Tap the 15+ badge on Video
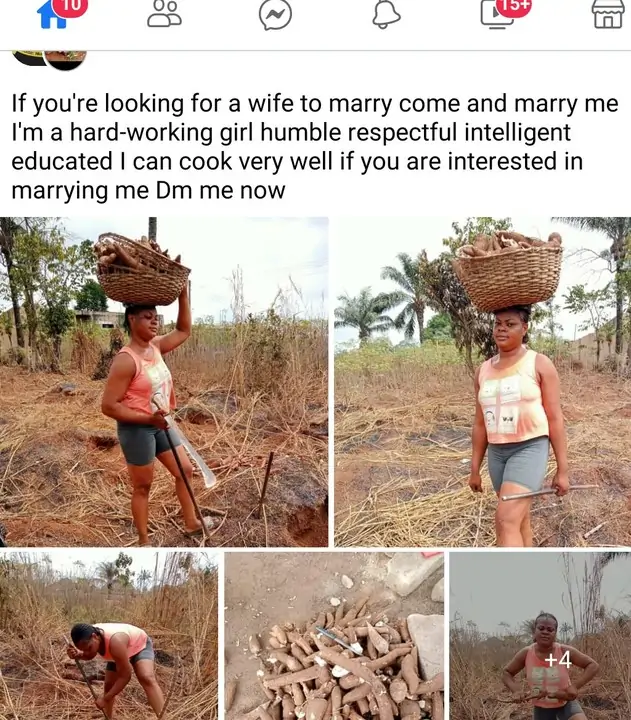The width and height of the screenshot is (631, 720). 514,6
